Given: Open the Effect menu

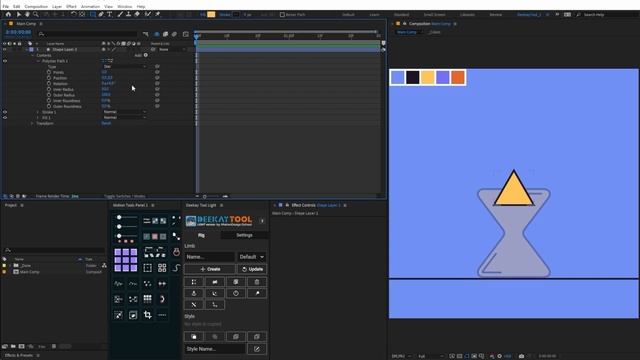Looking at the screenshot, I should point(71,7).
